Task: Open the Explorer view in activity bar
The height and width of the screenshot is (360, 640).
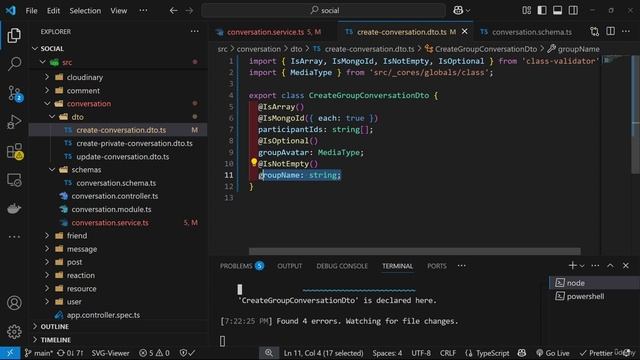Action: coord(14,36)
